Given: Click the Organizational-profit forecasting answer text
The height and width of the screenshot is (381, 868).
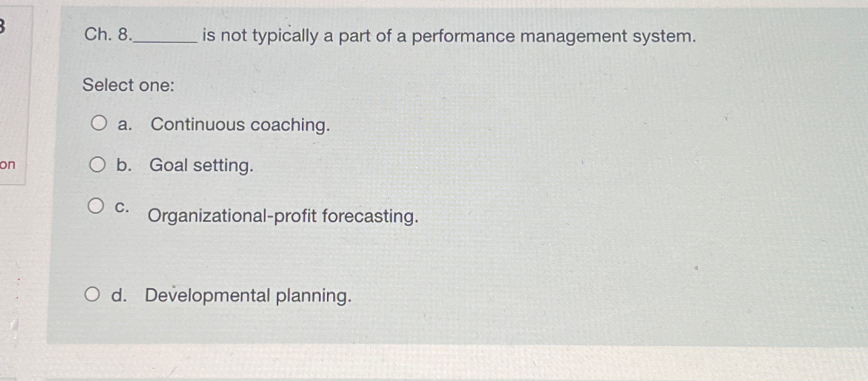Looking at the screenshot, I should [283, 216].
